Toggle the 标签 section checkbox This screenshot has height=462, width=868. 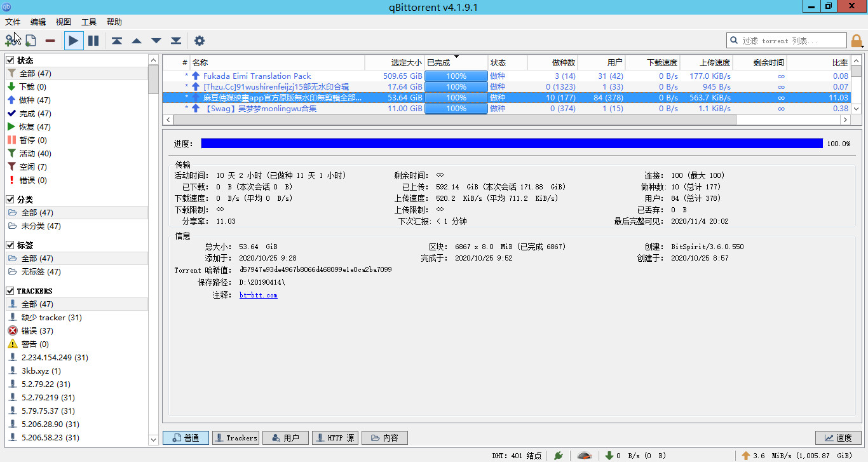(10, 245)
